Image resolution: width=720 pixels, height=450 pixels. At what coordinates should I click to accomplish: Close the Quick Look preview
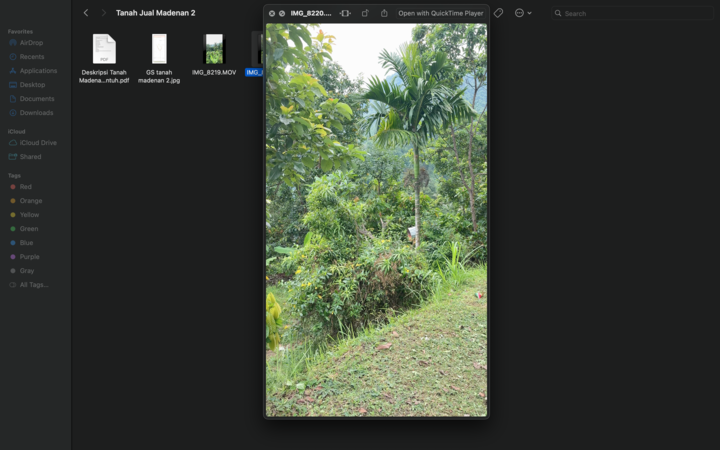[272, 13]
